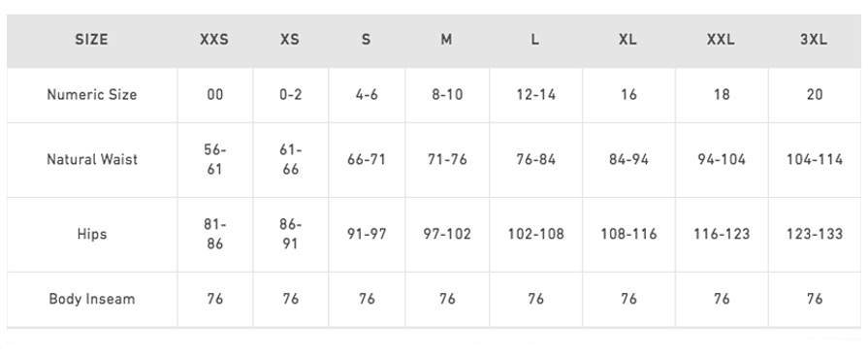868x356 pixels.
Task: Click numeric size 12-14 cell
Action: [x=535, y=95]
